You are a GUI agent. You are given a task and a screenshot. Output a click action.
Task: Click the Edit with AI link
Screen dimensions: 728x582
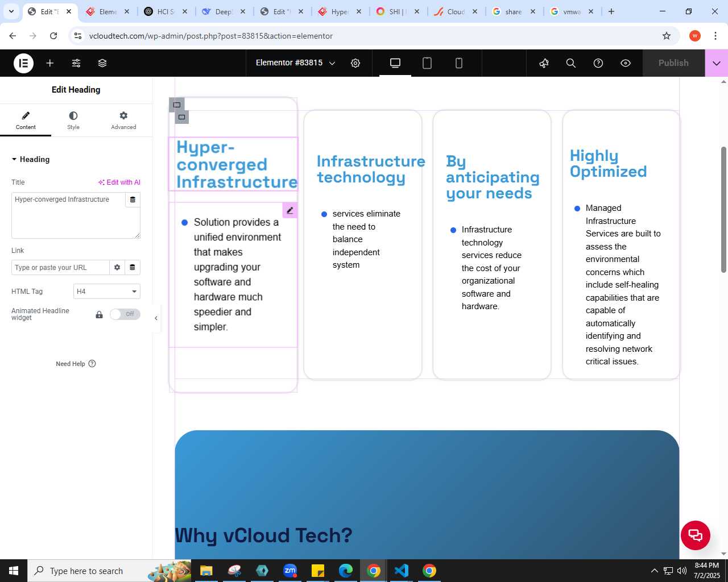pos(119,182)
